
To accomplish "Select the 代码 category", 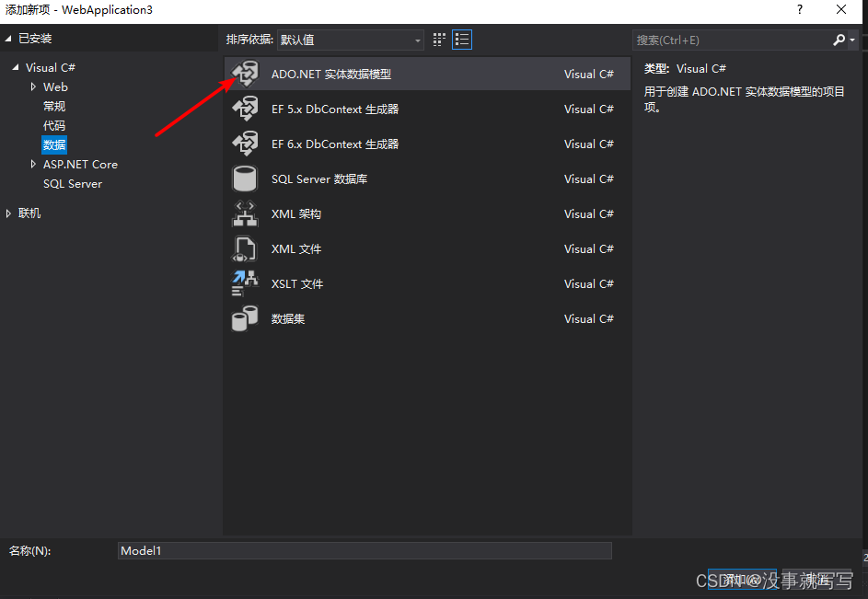I will click(x=54, y=126).
